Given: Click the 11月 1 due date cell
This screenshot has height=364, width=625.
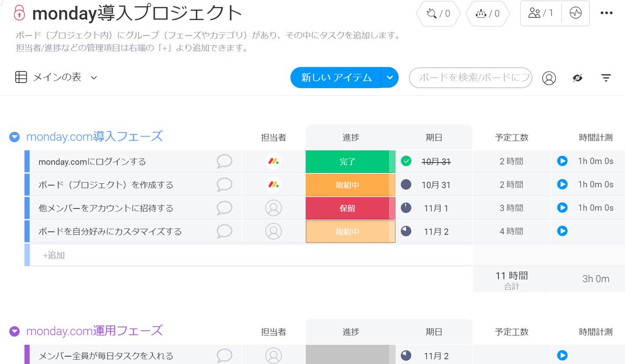Looking at the screenshot, I should point(435,208).
